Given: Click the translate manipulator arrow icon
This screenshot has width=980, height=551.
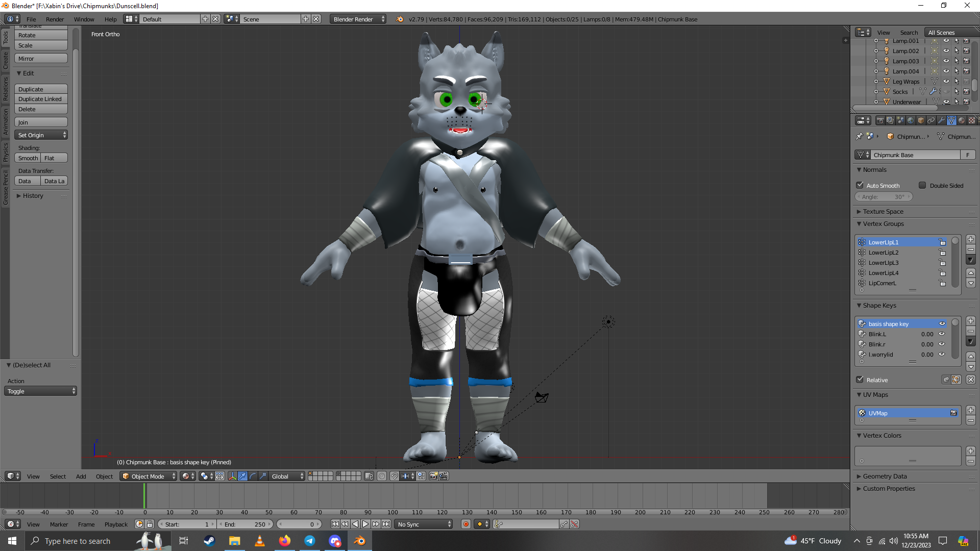Looking at the screenshot, I should point(242,476).
